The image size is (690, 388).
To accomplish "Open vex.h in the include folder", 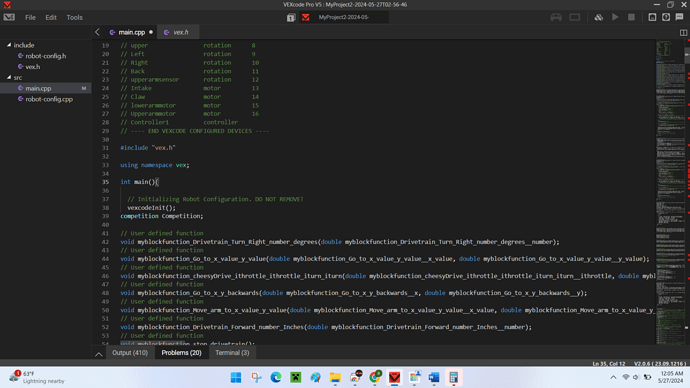I will [x=33, y=67].
